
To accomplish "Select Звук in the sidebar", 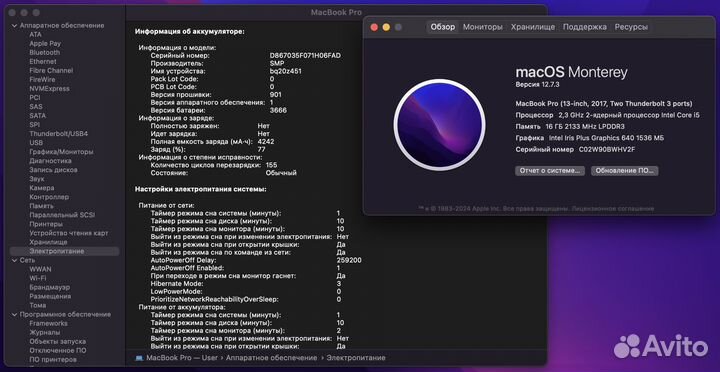I will click(37, 179).
